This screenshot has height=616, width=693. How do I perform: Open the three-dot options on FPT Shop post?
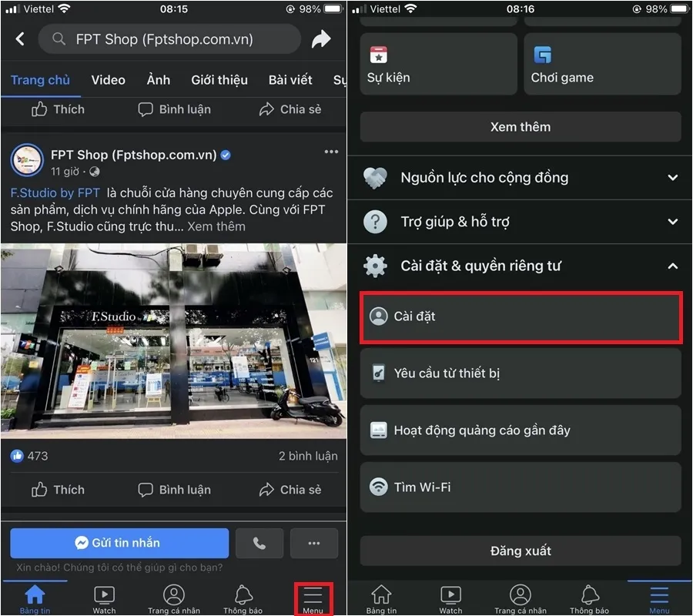331,152
